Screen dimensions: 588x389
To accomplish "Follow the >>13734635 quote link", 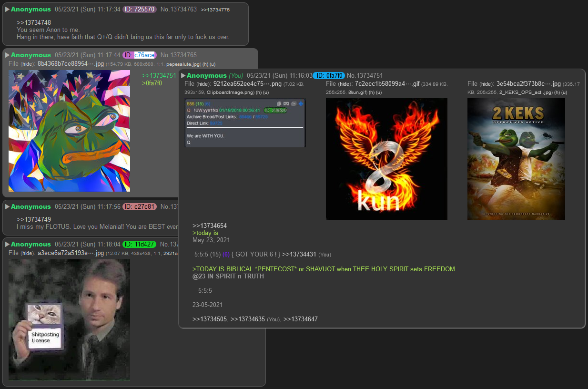I will [x=248, y=319].
